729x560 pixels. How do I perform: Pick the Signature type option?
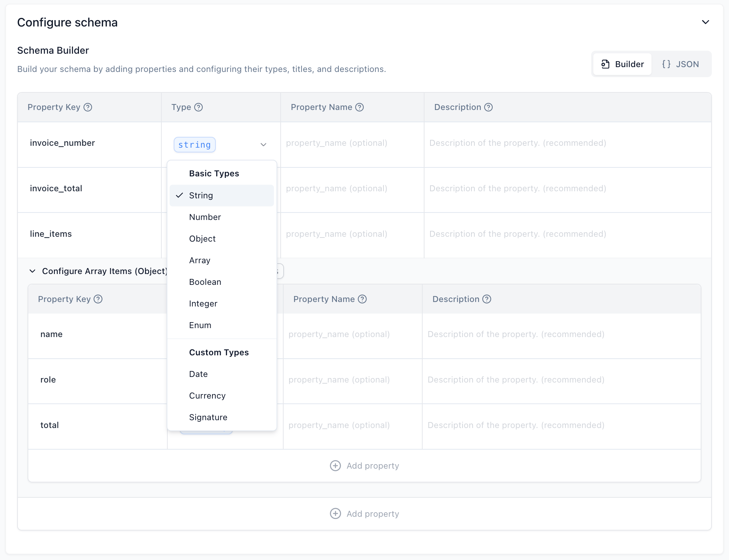coord(208,418)
